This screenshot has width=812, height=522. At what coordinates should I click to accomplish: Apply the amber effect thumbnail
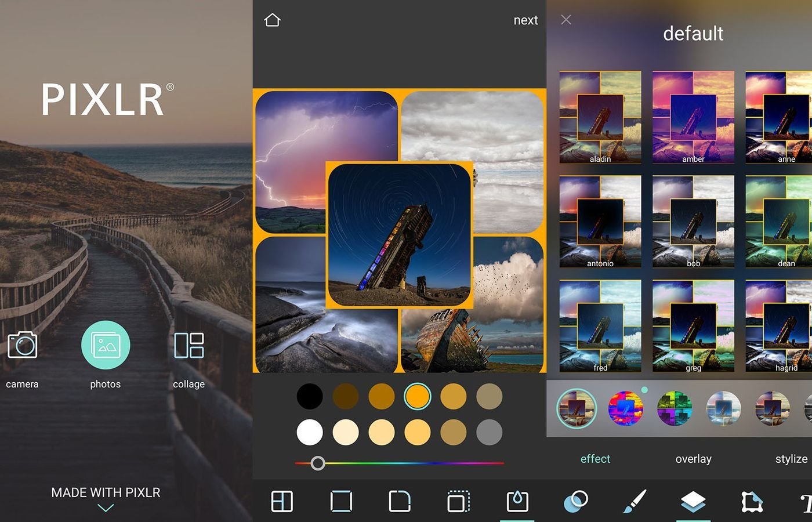click(693, 117)
